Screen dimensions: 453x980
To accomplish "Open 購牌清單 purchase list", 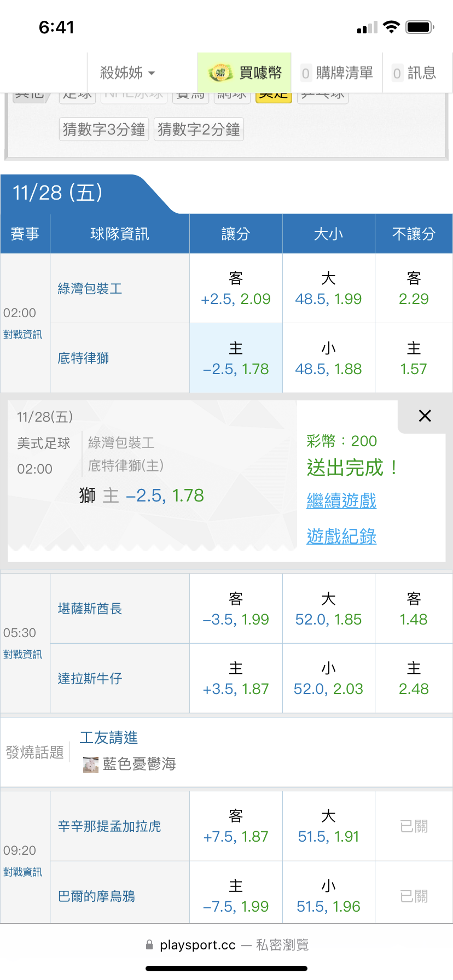I will coord(337,73).
